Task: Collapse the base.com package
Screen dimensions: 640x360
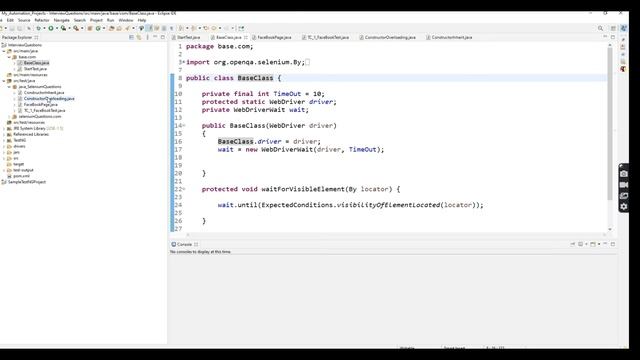Action: 9,57
